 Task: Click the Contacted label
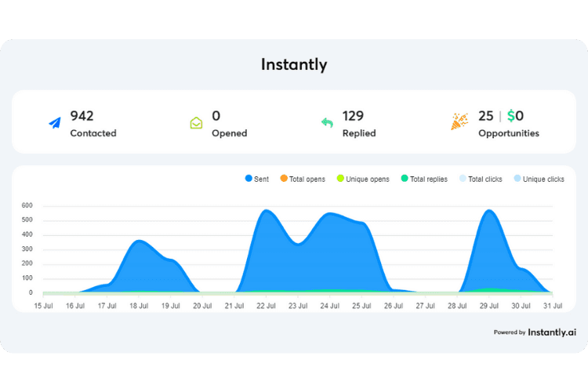[x=93, y=133]
